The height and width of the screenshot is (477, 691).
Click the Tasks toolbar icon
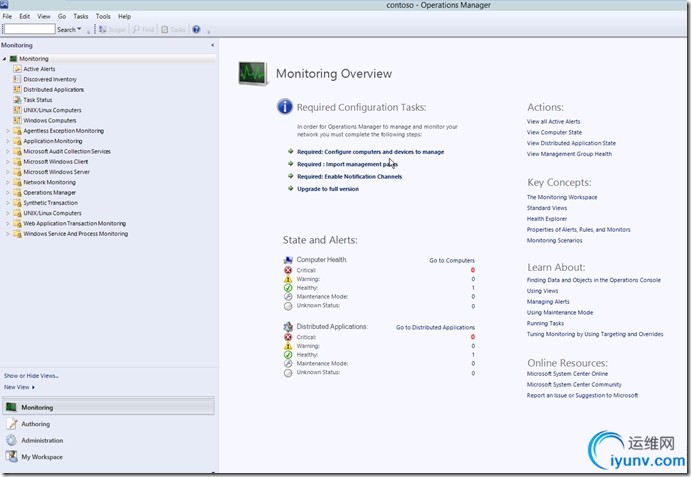pyautogui.click(x=164, y=30)
